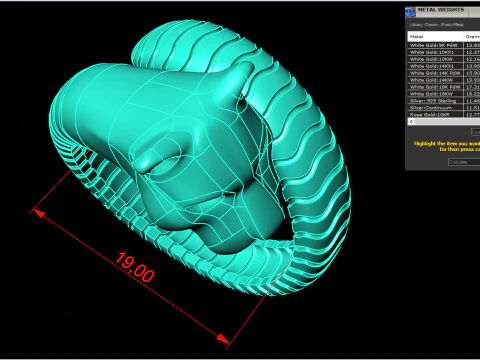This screenshot has height=360, width=480.
Task: Click the Metal Weights panel icon
Action: click(410, 12)
